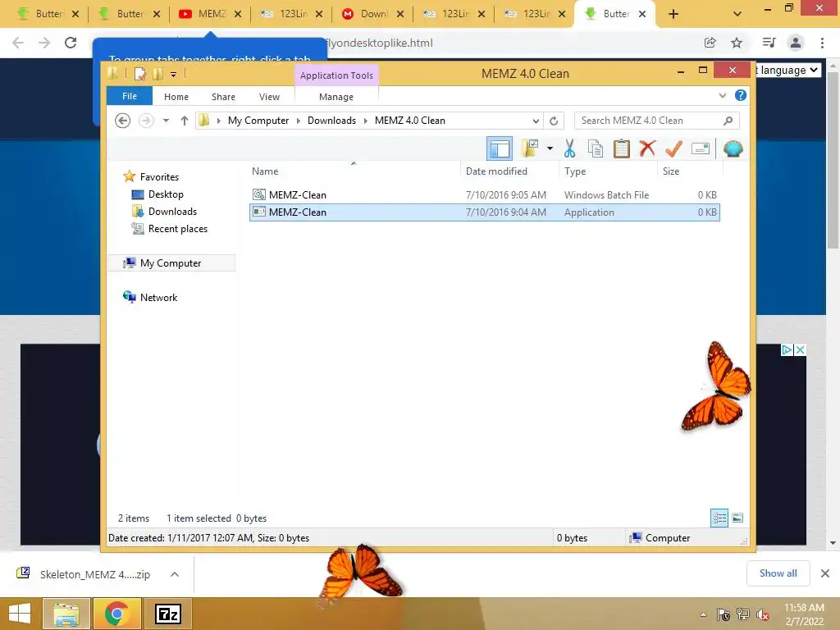
Task: Click the Paste clipboard icon
Action: [x=622, y=148]
